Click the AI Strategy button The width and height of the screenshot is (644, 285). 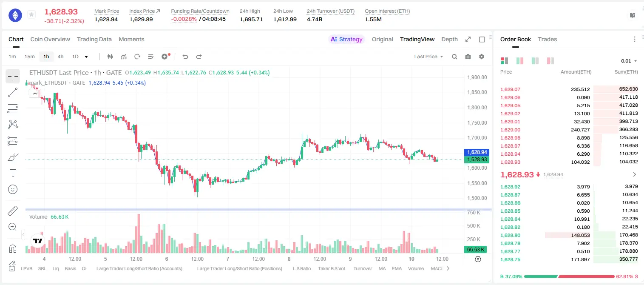pos(347,39)
